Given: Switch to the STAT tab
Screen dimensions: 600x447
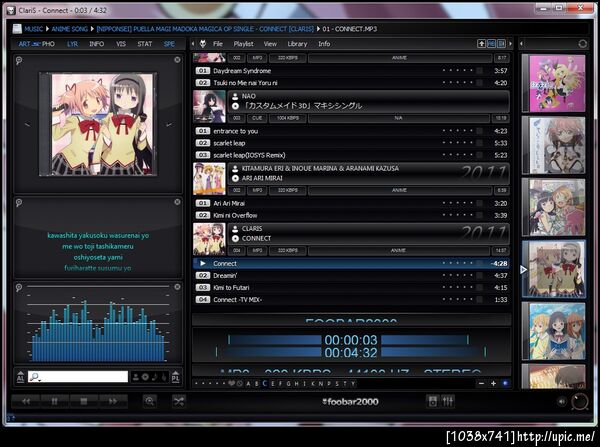Looking at the screenshot, I should point(145,44).
